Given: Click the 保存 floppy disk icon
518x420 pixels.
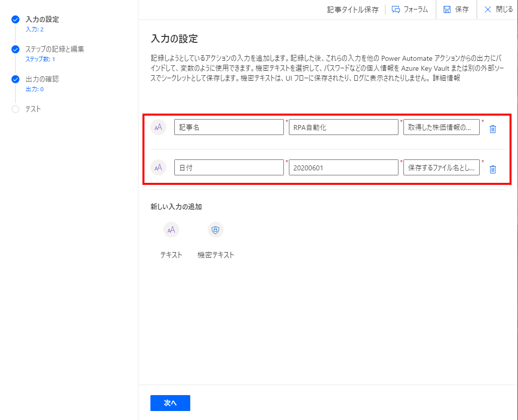Looking at the screenshot, I should 447,9.
